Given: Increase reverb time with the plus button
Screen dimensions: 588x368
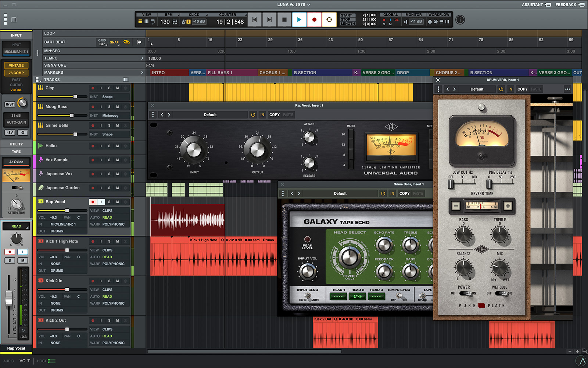Looking at the screenshot, I should coord(508,206).
